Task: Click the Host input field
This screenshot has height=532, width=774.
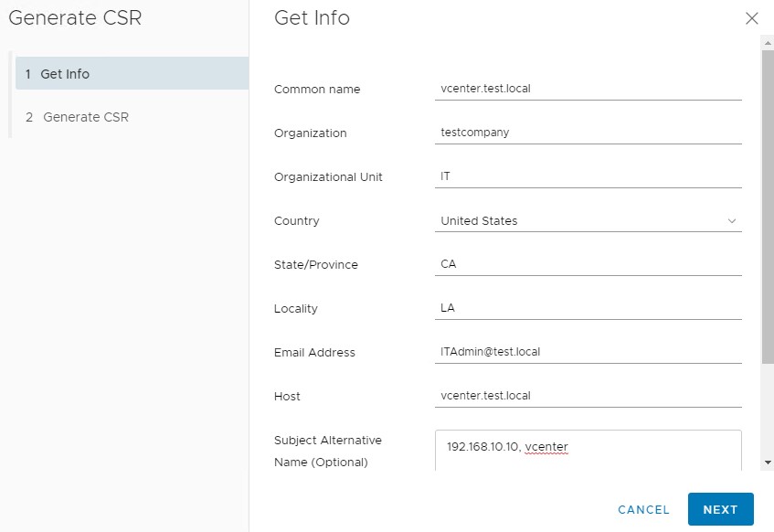Action: (588, 396)
